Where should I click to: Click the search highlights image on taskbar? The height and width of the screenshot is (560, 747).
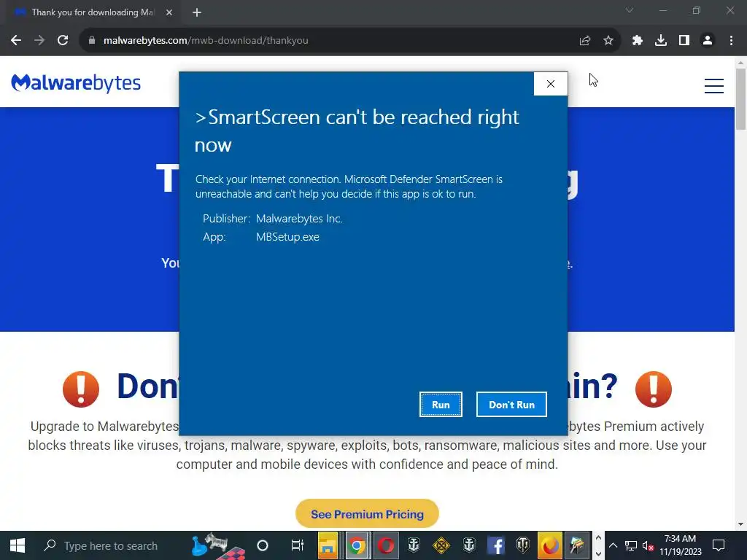click(219, 545)
